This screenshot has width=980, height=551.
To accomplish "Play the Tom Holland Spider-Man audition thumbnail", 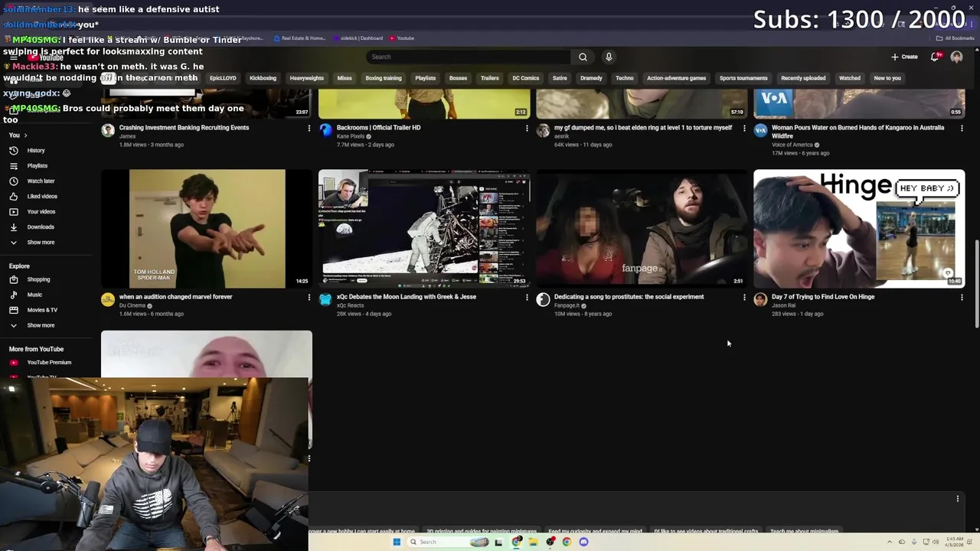I will 207,229.
